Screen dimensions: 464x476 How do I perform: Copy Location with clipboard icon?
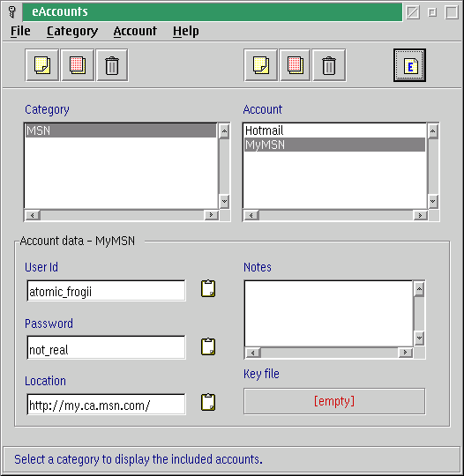(208, 402)
